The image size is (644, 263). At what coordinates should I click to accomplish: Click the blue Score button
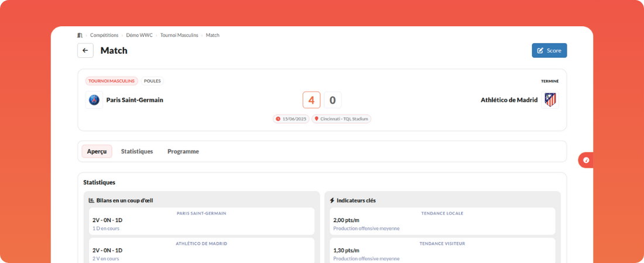click(550, 50)
